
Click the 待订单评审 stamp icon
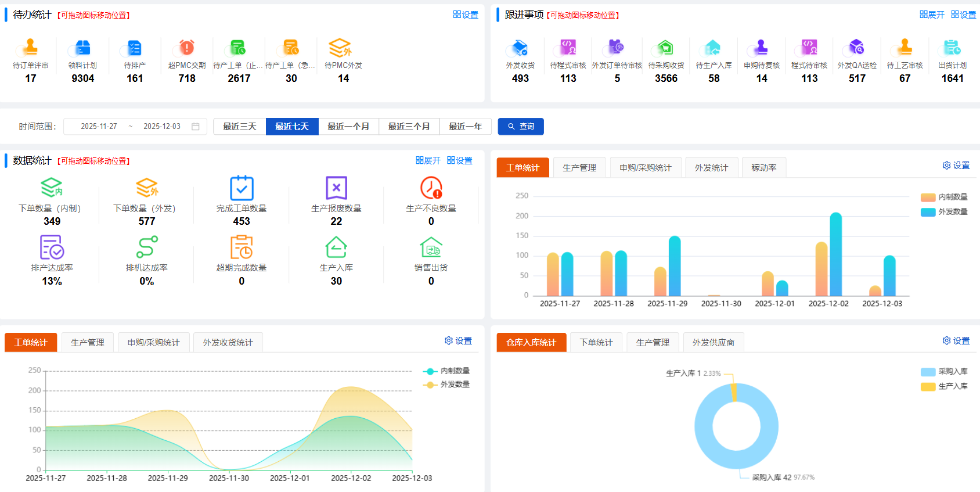pos(31,47)
